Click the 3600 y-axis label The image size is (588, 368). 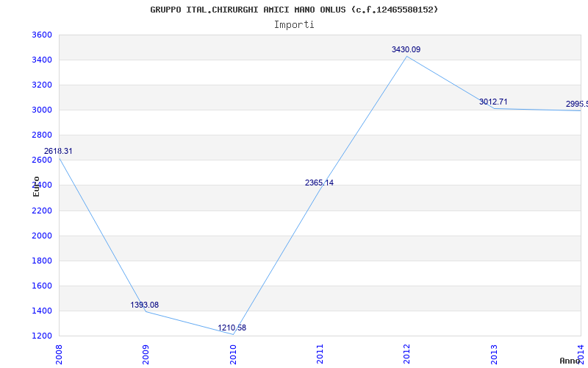pos(42,35)
